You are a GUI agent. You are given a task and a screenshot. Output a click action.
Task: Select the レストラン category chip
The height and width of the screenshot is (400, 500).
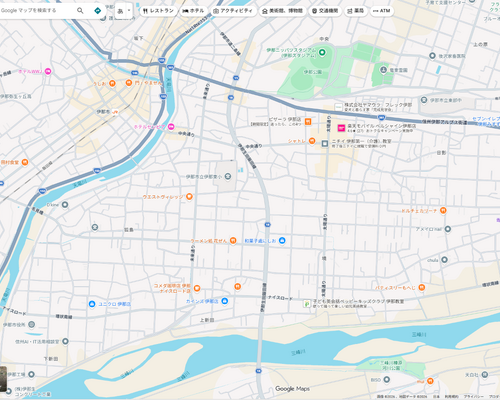[158, 11]
